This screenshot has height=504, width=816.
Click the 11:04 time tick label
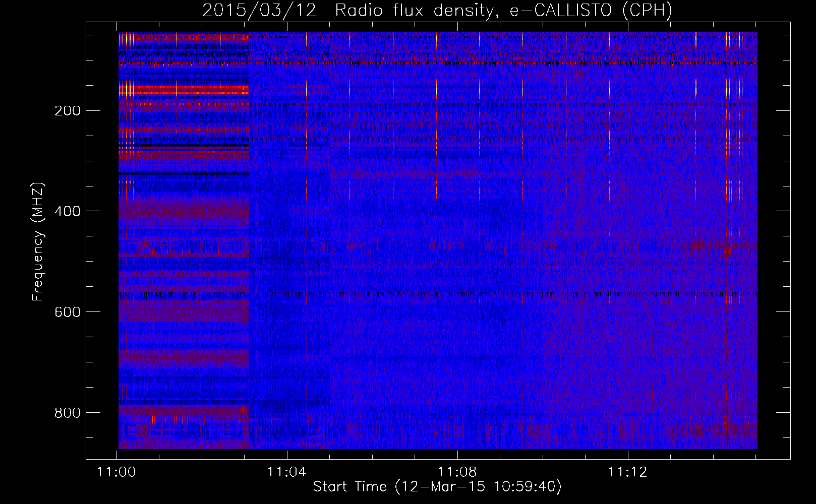point(287,472)
